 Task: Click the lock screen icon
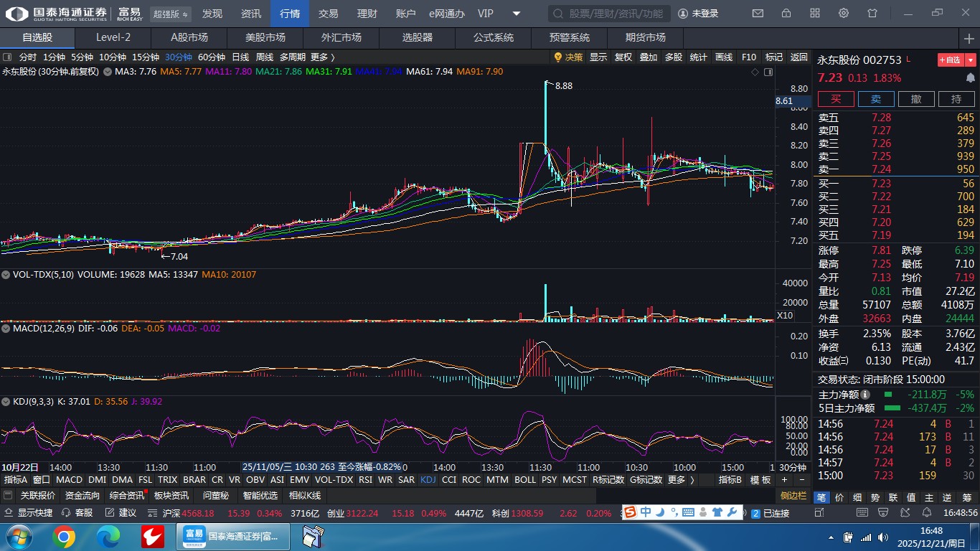pos(786,14)
